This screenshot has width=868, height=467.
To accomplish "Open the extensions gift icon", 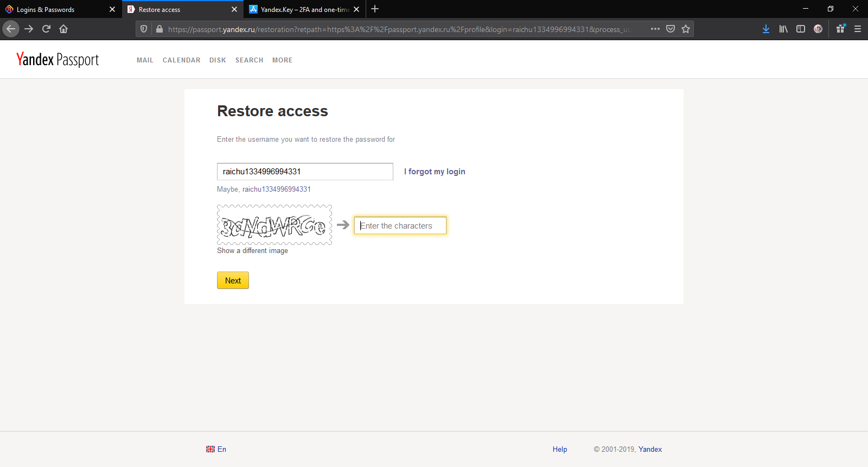I will click(x=840, y=29).
